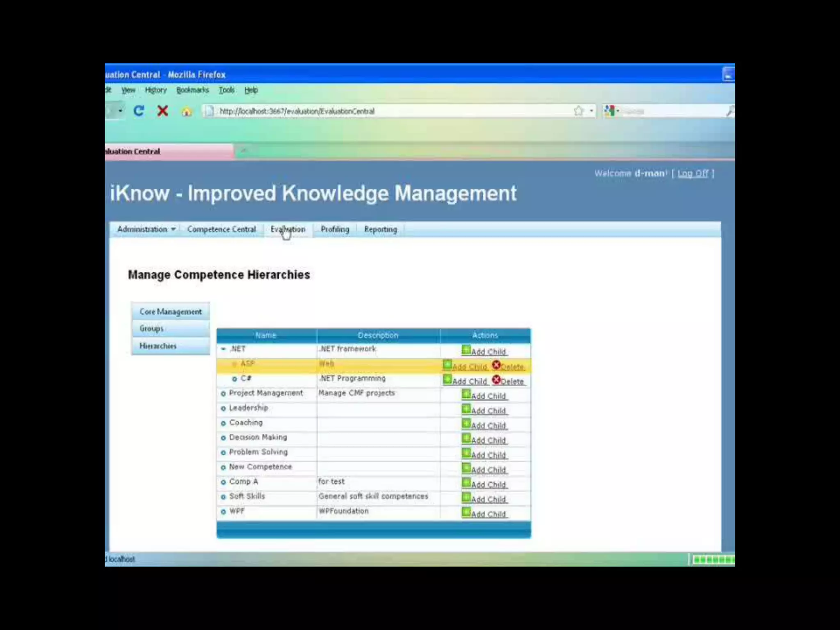Viewport: 840px width, 630px height.
Task: Click the browser reload icon
Action: tap(139, 111)
